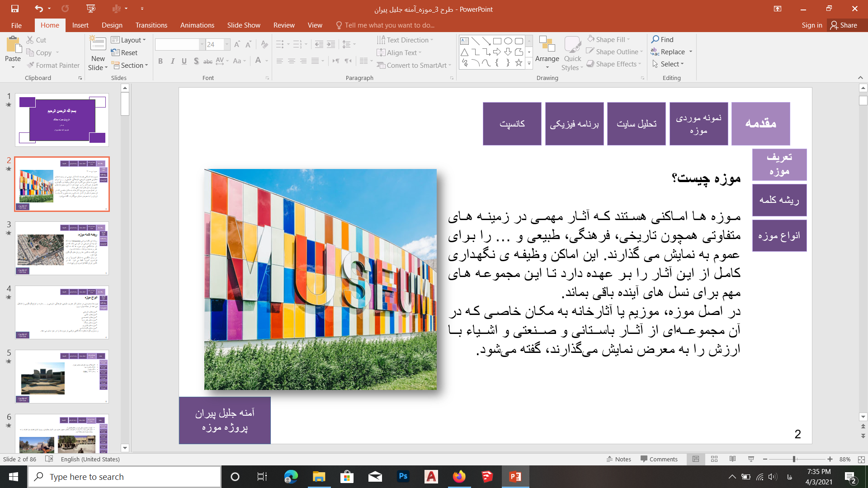Select the Format Painter tool
This screenshot has width=868, height=488.
point(53,66)
